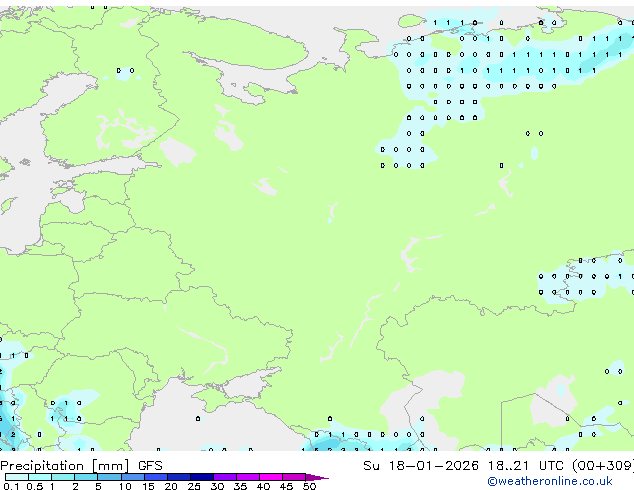The width and height of the screenshot is (634, 490).
Task: Pick the 45–50 mm legend swatch
Action: click(294, 477)
